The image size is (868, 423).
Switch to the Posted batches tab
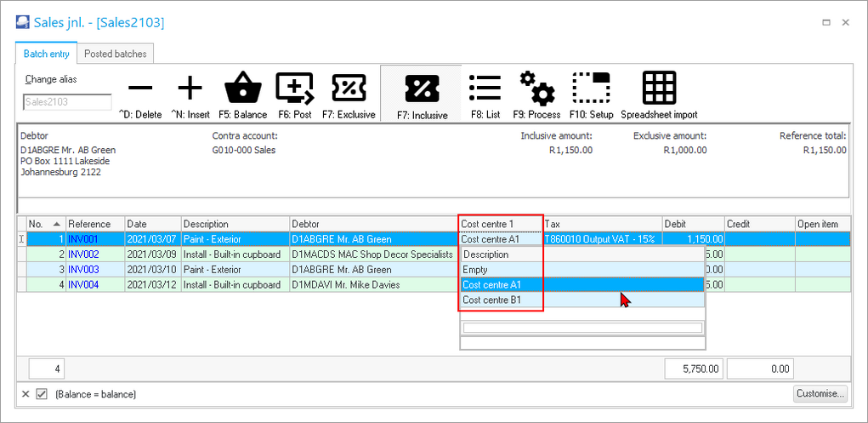pyautogui.click(x=114, y=54)
